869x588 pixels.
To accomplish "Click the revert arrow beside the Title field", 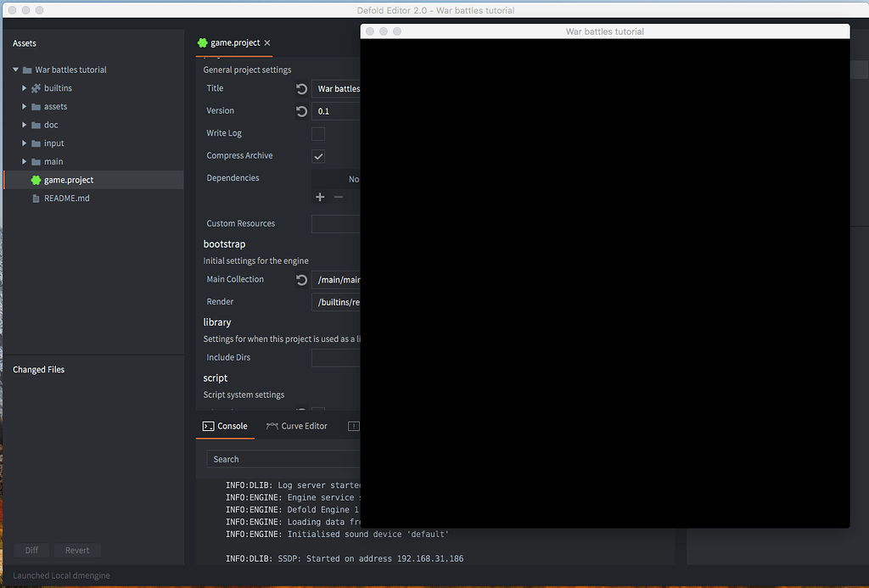I will pyautogui.click(x=301, y=88).
